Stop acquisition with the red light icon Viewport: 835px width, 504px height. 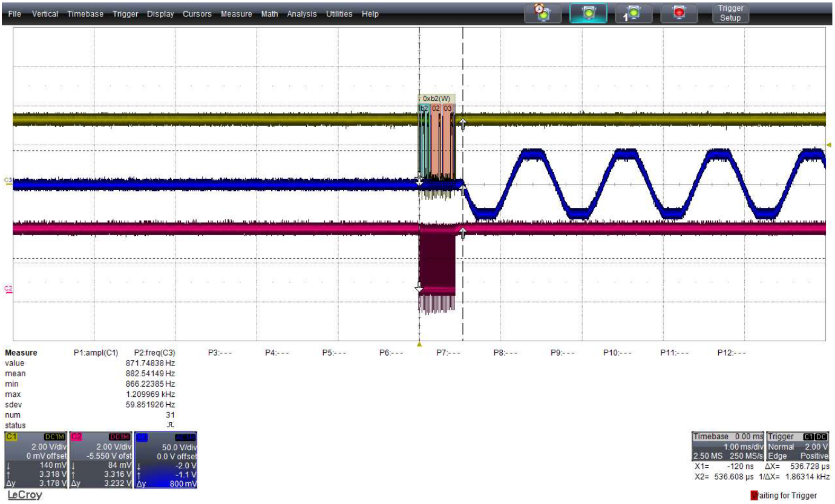tap(679, 13)
